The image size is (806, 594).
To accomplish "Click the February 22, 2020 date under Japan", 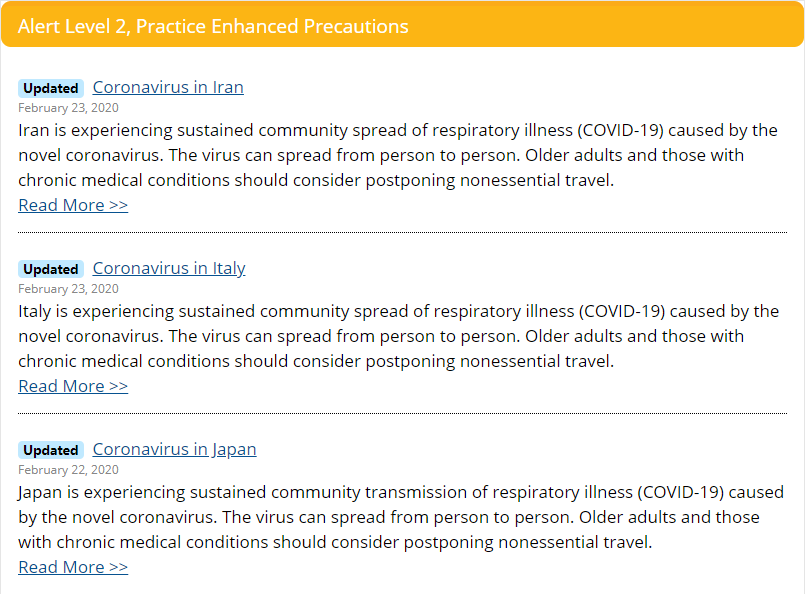I will pyautogui.click(x=68, y=470).
